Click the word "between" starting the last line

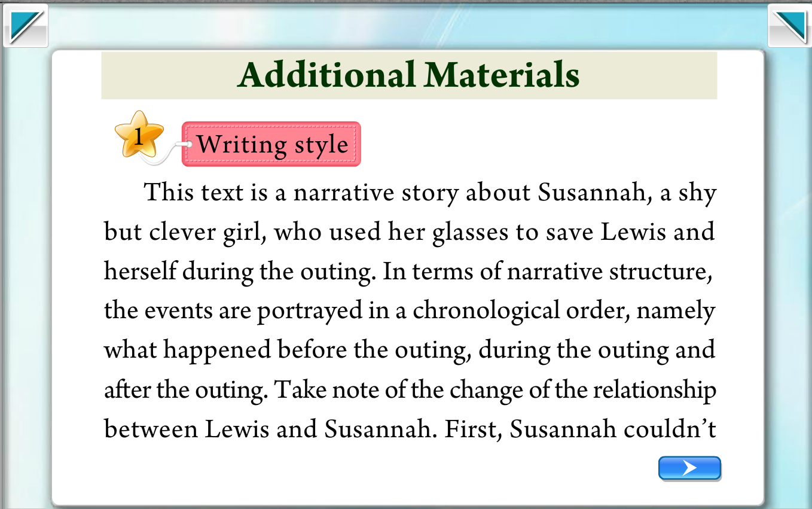(151, 429)
